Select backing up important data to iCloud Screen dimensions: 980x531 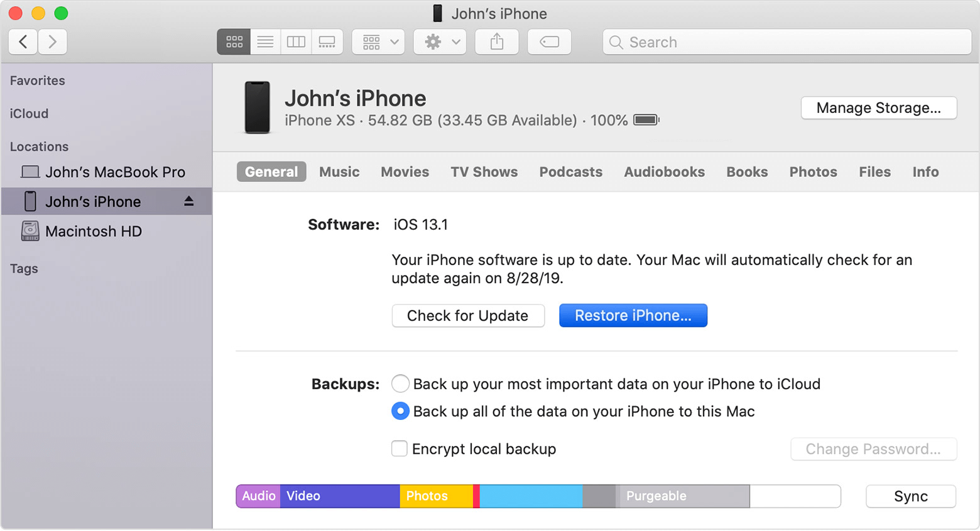pos(400,383)
